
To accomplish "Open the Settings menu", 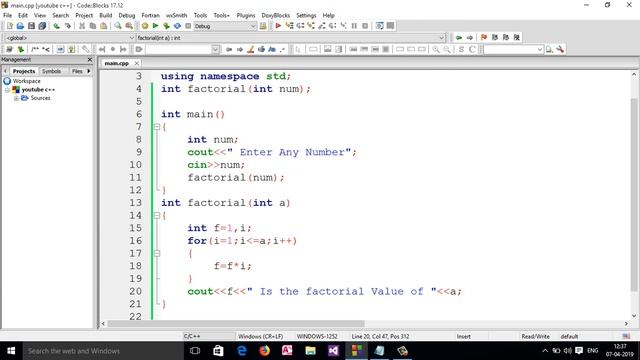I will [x=306, y=15].
